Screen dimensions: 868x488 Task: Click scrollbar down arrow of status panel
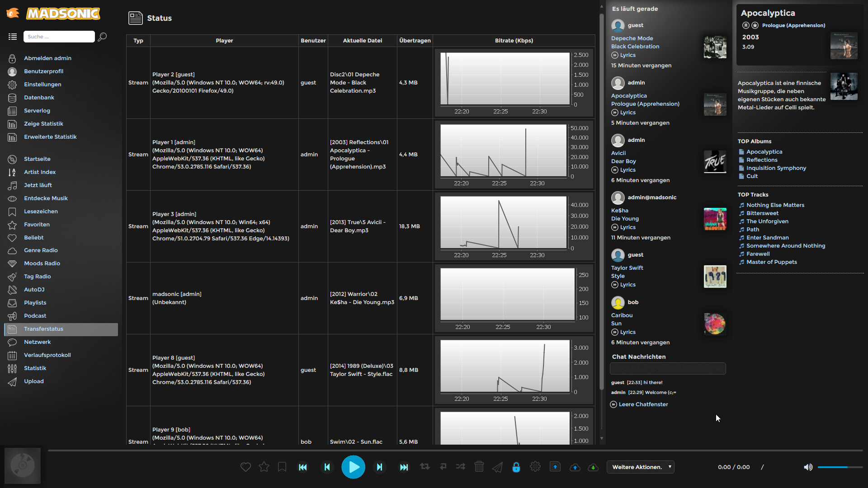click(602, 438)
